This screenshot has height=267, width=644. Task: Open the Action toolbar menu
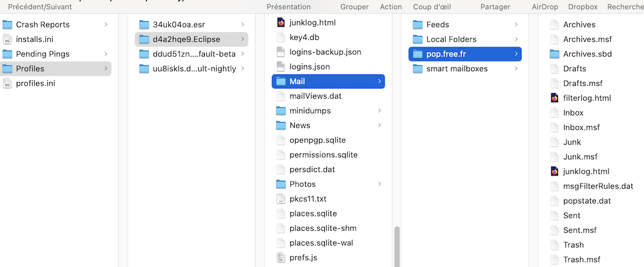(391, 7)
